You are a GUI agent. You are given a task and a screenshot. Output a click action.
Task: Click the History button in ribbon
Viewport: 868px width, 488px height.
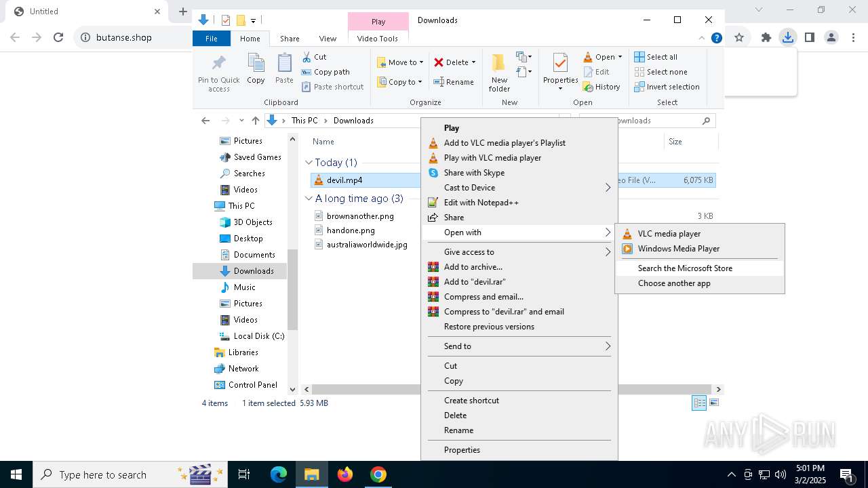pos(601,87)
